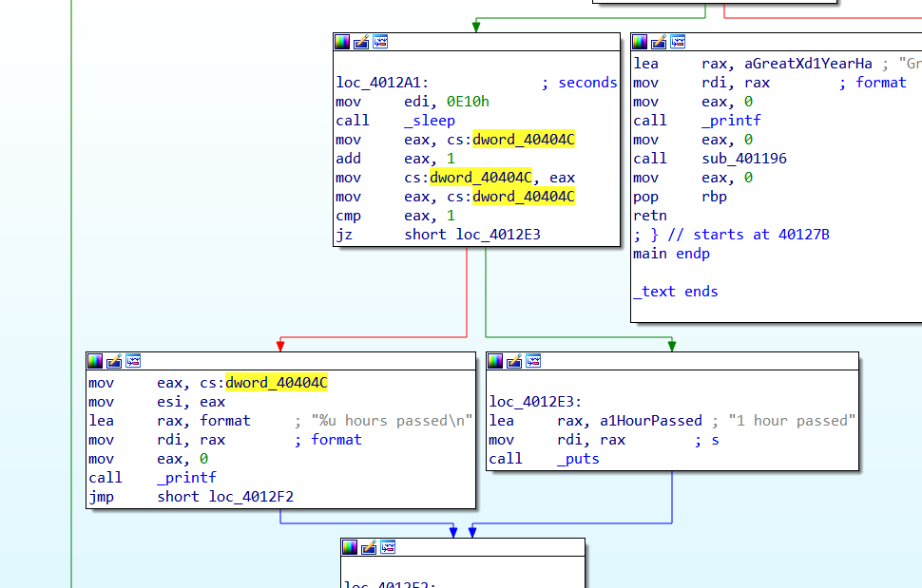Select the 'mov esi, eax' instruction
Viewport: 922px width, 588px height.
[157, 402]
